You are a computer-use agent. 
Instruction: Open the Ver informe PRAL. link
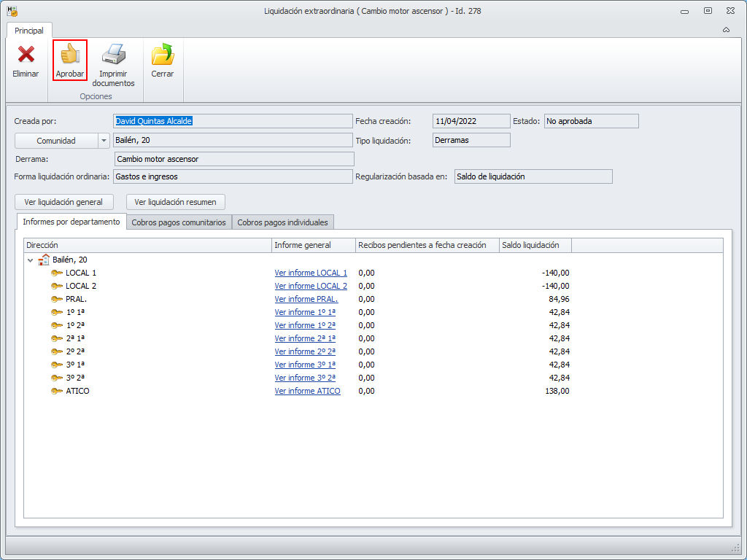click(306, 299)
